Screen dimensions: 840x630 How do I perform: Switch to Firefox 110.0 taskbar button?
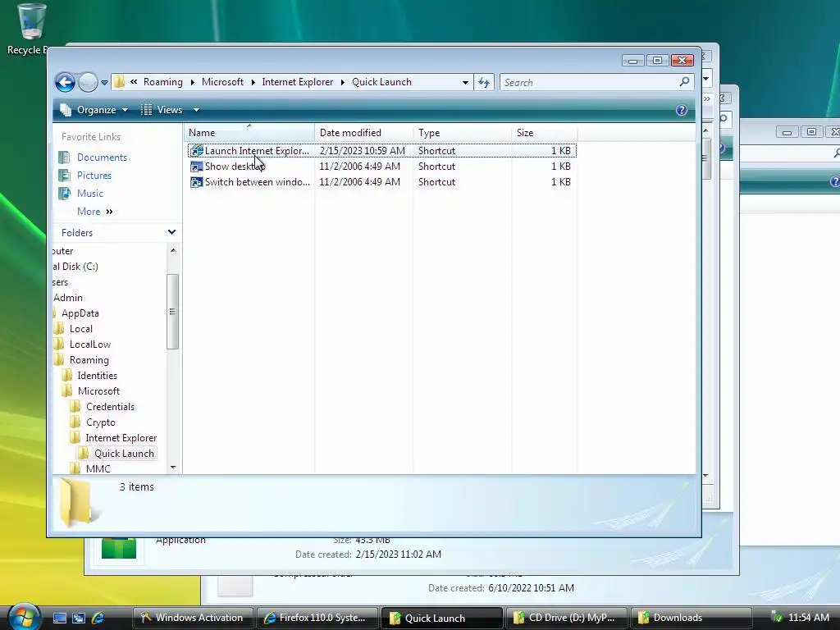tap(316, 618)
